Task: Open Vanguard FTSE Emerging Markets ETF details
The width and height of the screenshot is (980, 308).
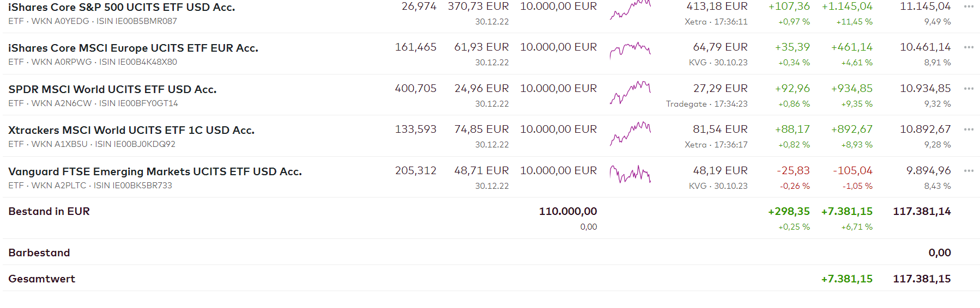Action: [155, 171]
